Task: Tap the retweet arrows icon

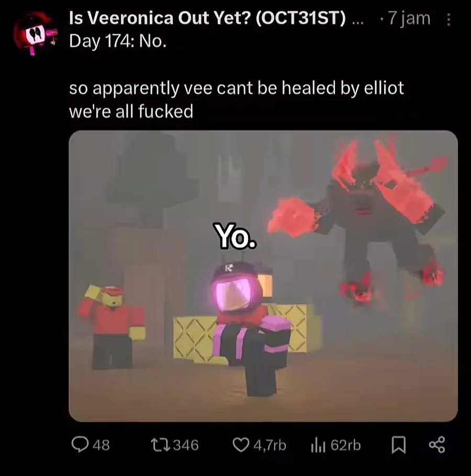Action: tap(161, 445)
